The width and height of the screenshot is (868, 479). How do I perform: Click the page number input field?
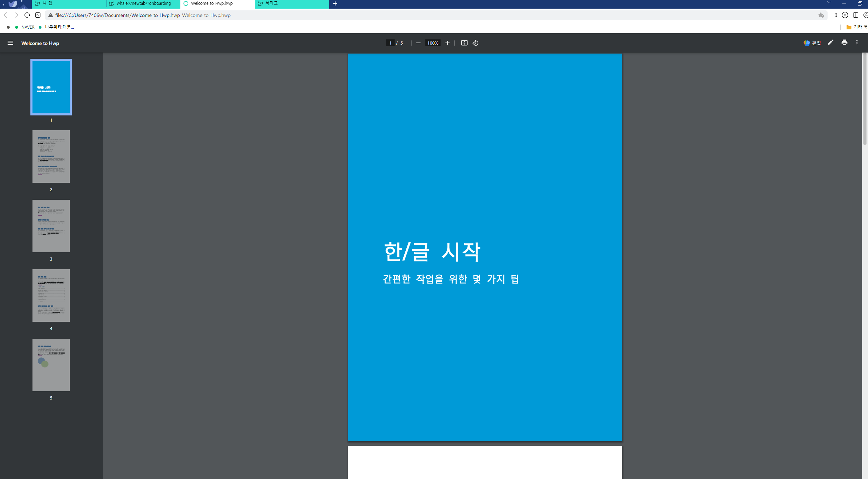390,43
